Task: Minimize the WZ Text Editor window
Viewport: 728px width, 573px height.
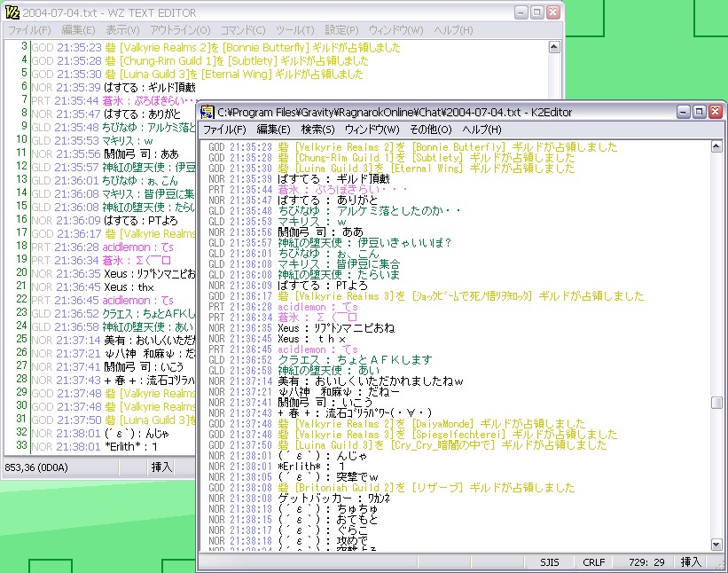Action: 520,12
